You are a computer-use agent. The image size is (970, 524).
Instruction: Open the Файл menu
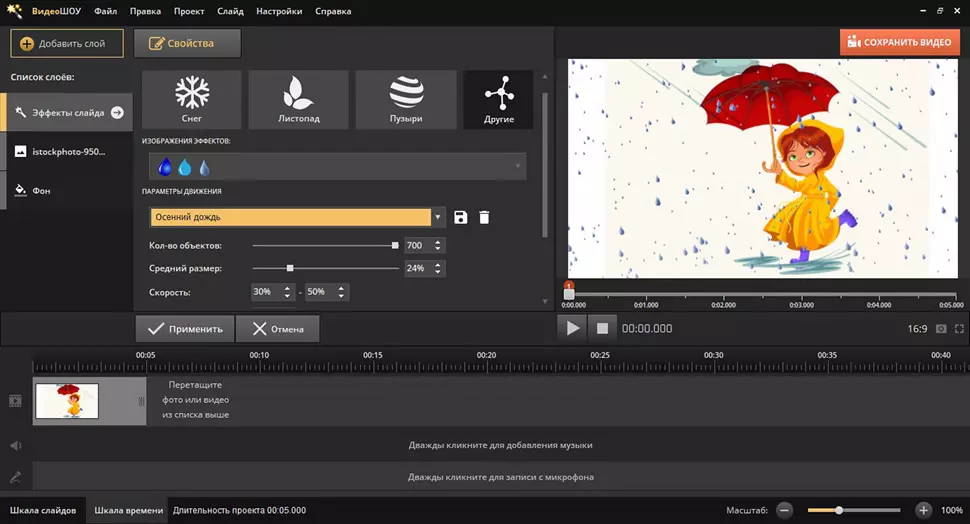click(x=106, y=11)
